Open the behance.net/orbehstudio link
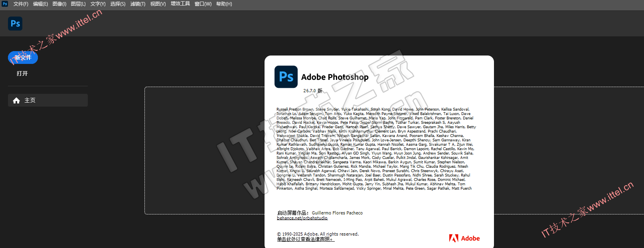The width and height of the screenshot is (644, 248). point(302,218)
